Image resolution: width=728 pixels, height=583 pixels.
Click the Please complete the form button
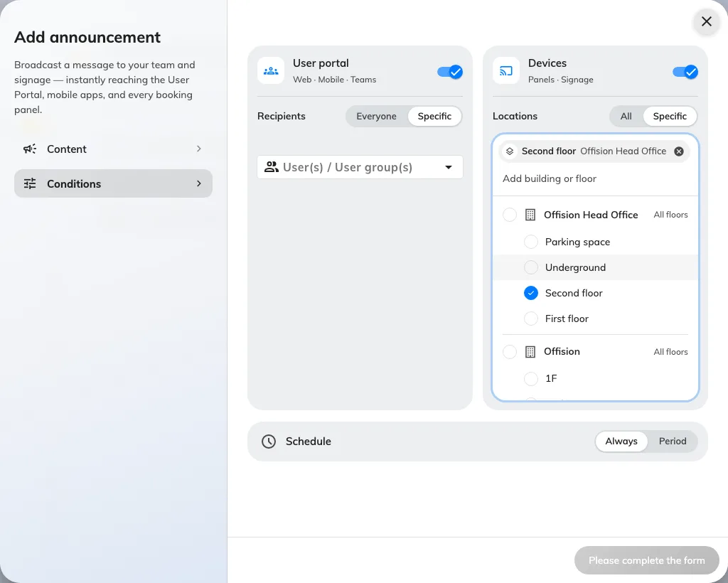click(647, 560)
